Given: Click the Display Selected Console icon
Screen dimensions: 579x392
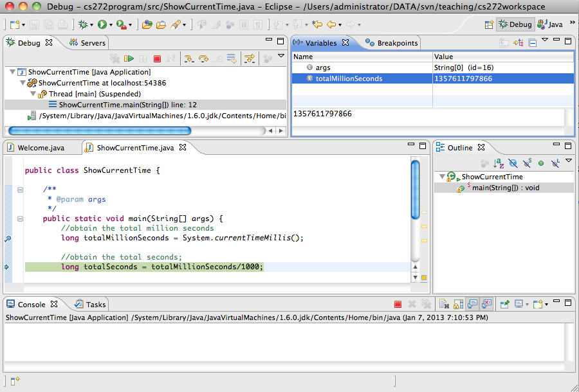Looking at the screenshot, I should tap(519, 304).
